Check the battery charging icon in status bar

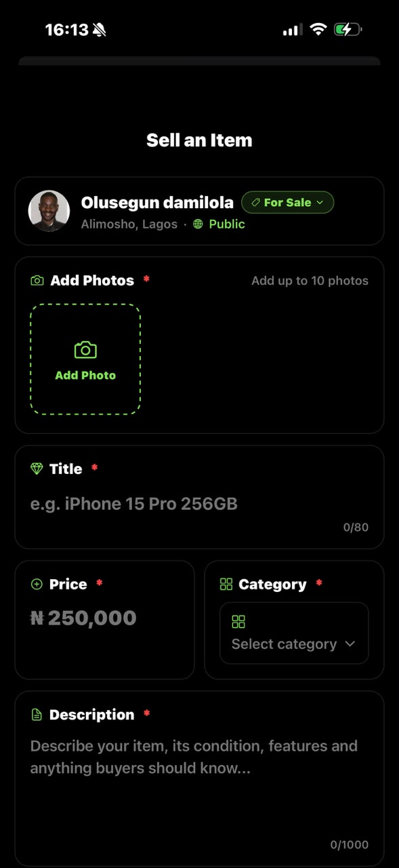point(348,29)
